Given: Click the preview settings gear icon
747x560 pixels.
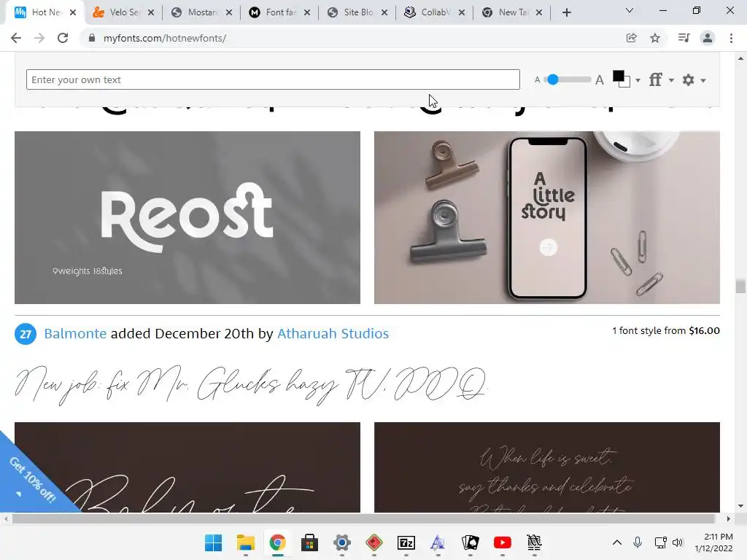Looking at the screenshot, I should [689, 80].
